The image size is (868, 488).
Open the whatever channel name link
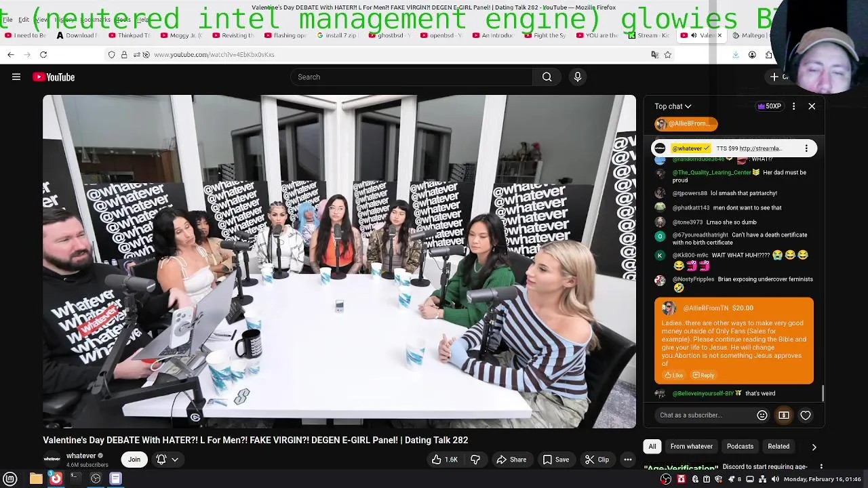[x=81, y=456]
